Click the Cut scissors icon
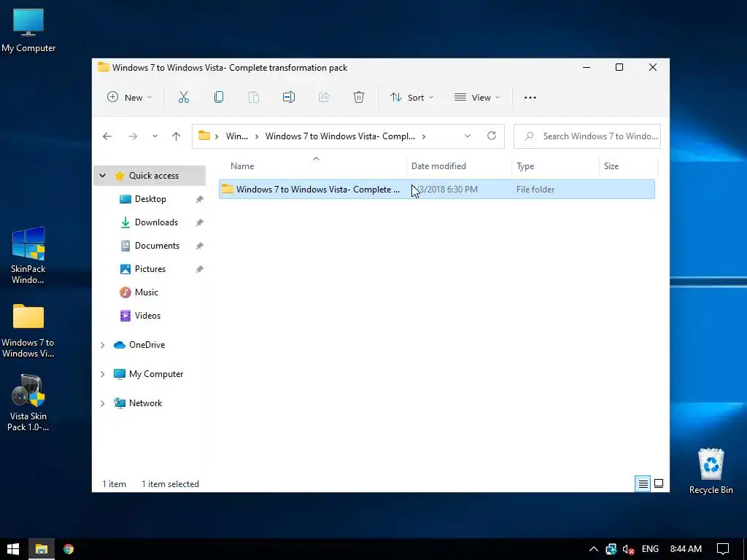This screenshot has height=560, width=747. point(183,97)
